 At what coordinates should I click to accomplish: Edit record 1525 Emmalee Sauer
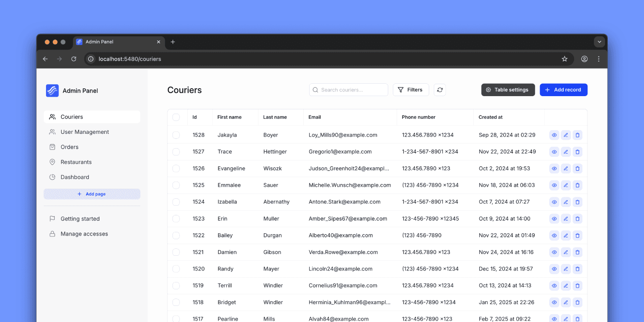coord(566,185)
